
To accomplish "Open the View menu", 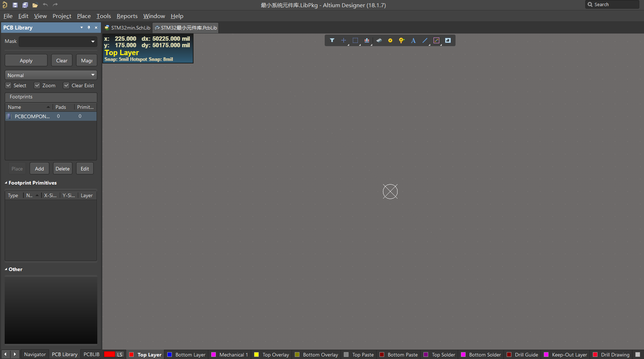I will pos(40,16).
